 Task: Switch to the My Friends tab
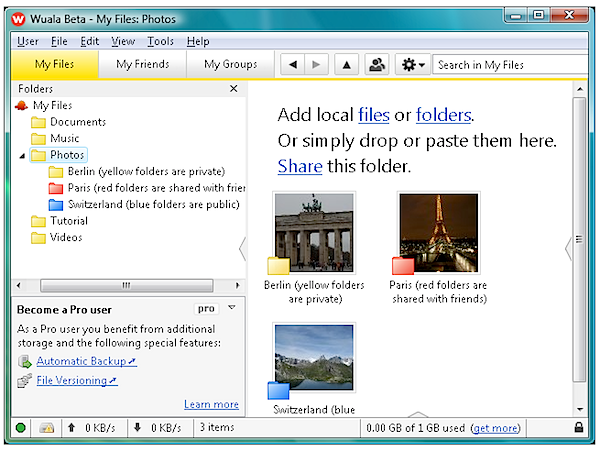(142, 64)
